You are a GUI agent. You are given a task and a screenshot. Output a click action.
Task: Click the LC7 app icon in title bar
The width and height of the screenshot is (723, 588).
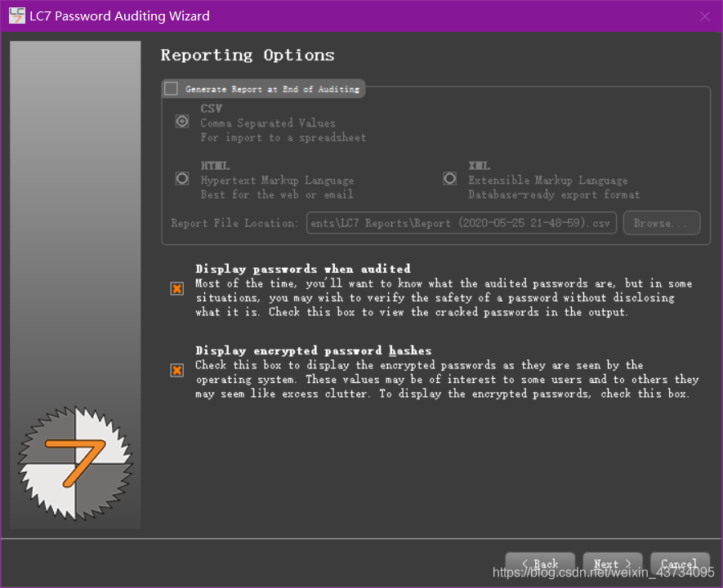[x=17, y=16]
